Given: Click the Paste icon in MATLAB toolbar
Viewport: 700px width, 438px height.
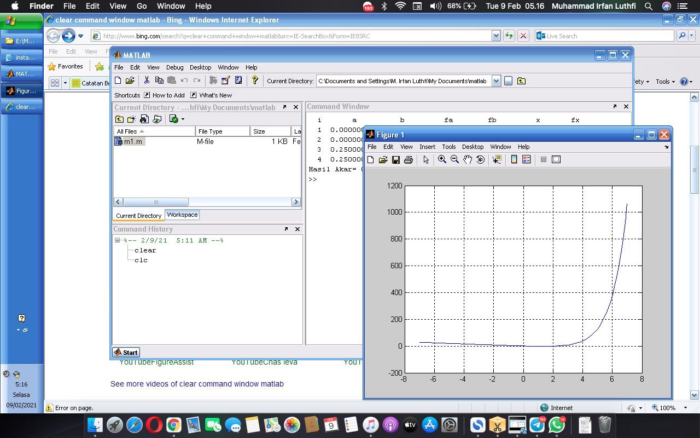Looking at the screenshot, I should click(171, 81).
